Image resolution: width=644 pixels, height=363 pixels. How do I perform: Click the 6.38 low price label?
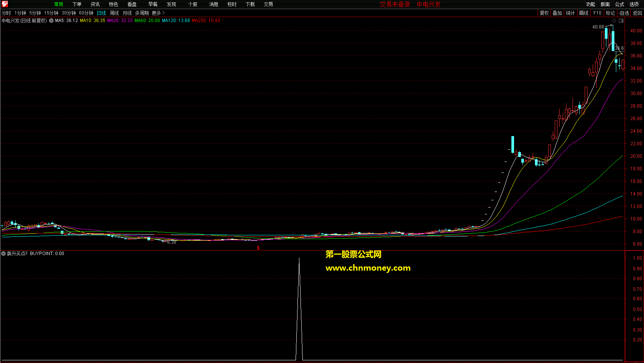[172, 242]
